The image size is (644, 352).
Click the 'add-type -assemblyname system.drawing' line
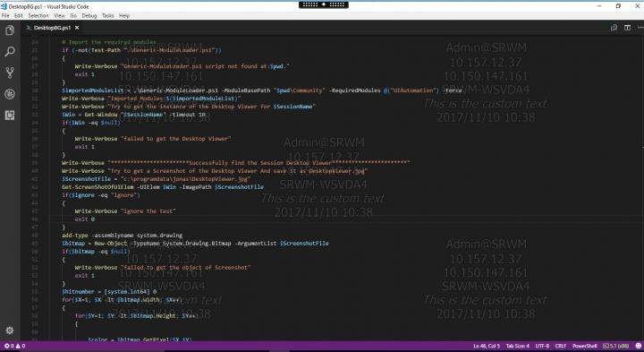pos(122,236)
